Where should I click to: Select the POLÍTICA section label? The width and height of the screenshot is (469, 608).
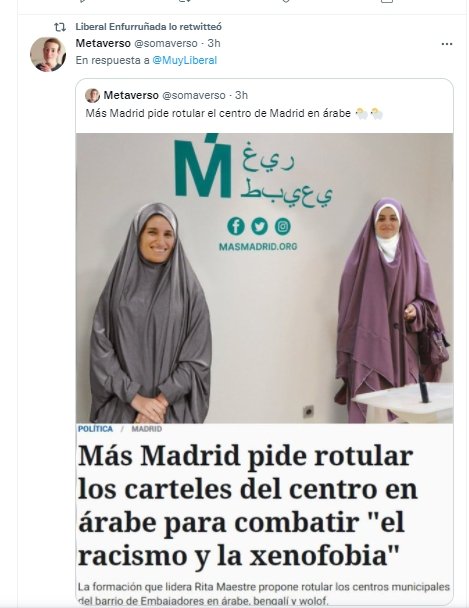pos(95,429)
